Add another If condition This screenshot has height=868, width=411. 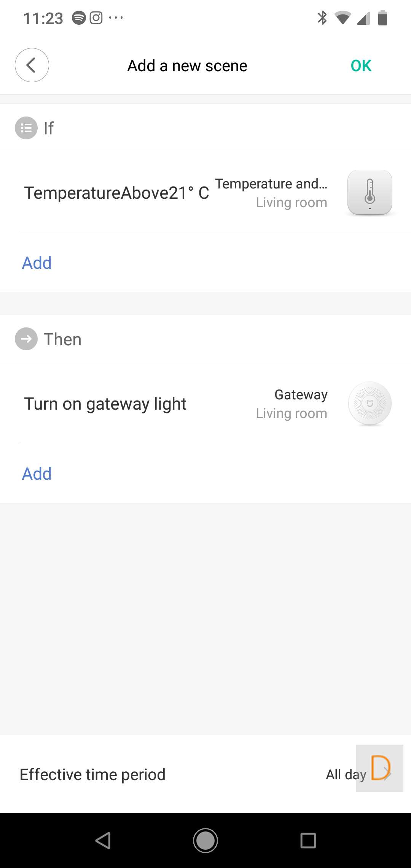37,263
